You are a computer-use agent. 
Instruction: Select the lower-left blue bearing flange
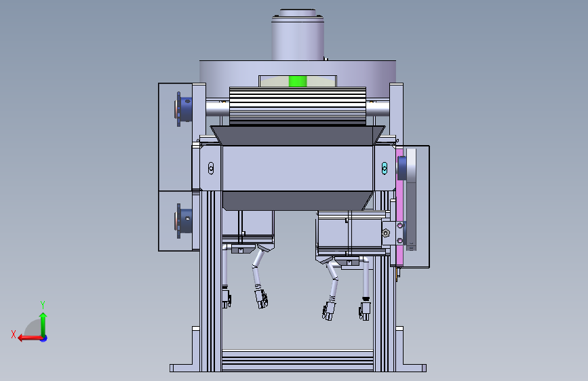click(x=183, y=221)
